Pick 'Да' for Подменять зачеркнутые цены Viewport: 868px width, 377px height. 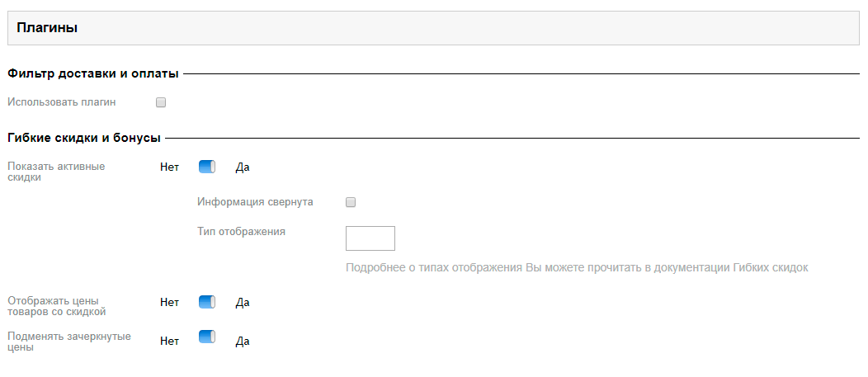(243, 342)
